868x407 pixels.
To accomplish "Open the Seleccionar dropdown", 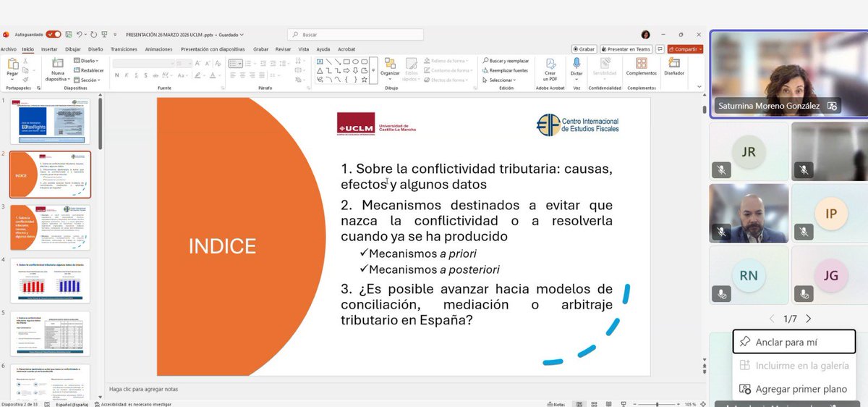I will tap(498, 80).
